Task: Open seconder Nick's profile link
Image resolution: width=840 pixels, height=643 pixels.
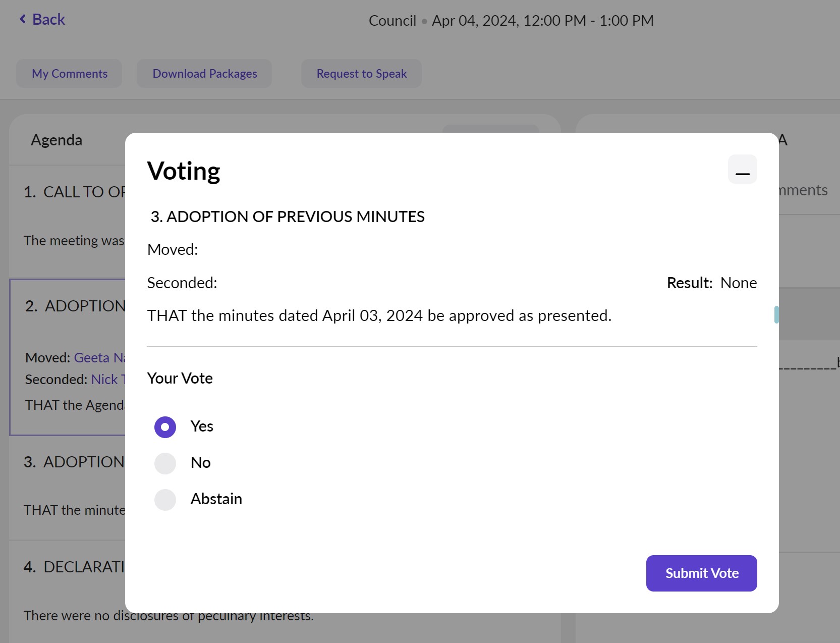Action: (109, 379)
